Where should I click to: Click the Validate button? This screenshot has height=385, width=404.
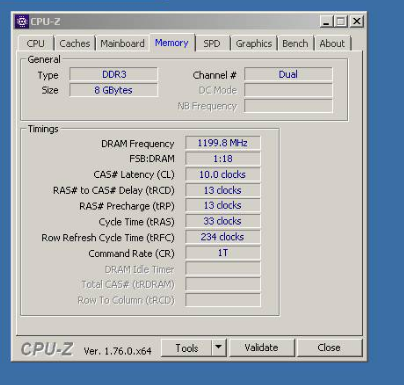(x=261, y=348)
